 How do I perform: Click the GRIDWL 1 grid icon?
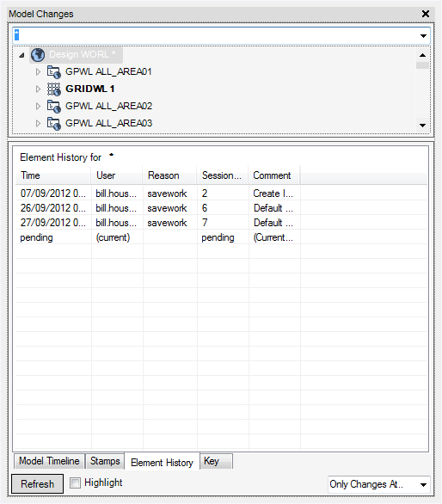click(x=53, y=89)
